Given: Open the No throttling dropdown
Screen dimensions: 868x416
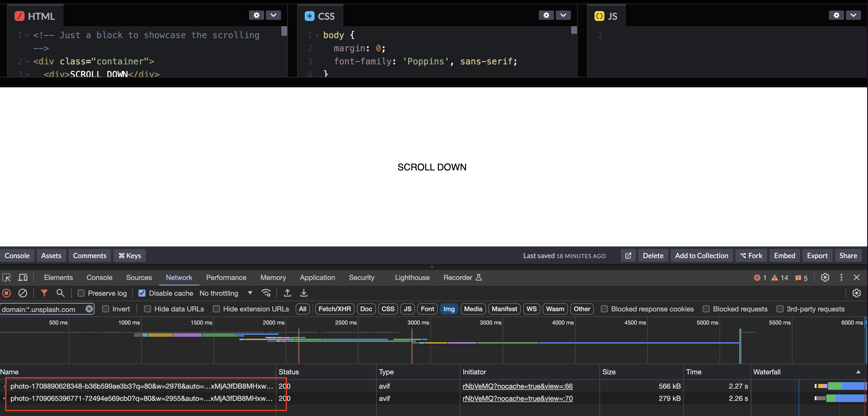Looking at the screenshot, I should coord(226,293).
